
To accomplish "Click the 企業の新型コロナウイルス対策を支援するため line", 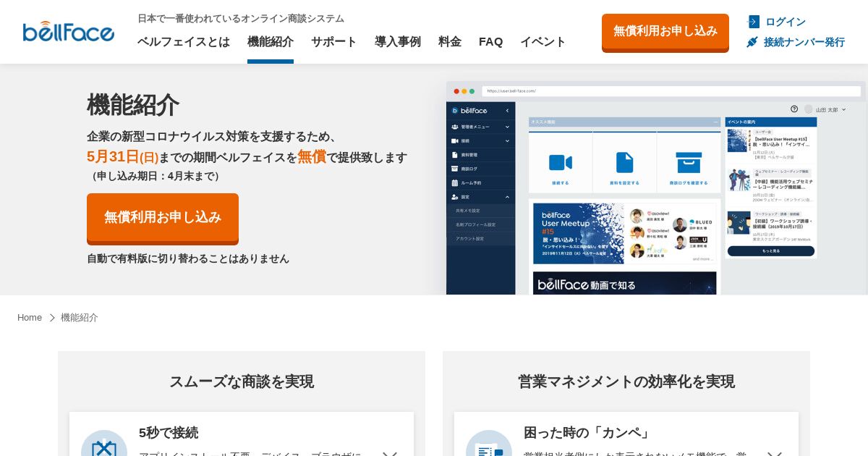I will [213, 136].
